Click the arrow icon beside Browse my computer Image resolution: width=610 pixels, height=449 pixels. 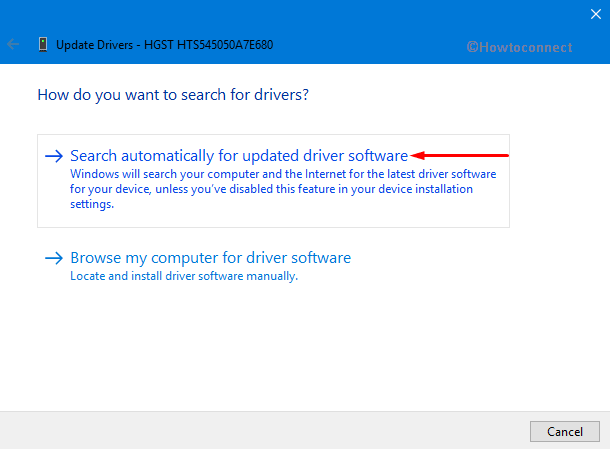pos(54,258)
